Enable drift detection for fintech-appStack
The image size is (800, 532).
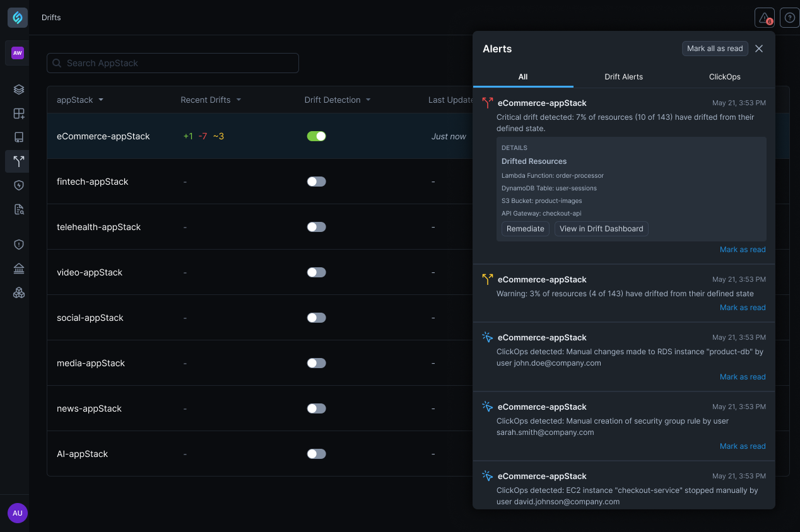[316, 182]
